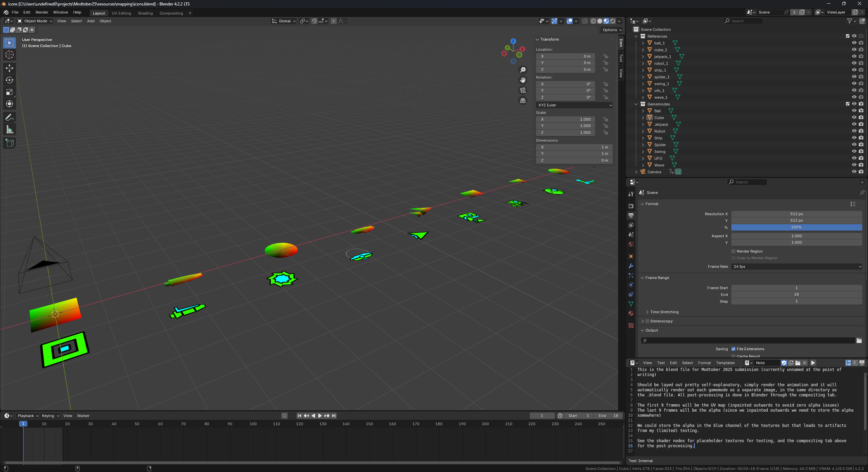This screenshot has height=472, width=868.
Task: Switch to the Shading workspace tab
Action: click(x=145, y=13)
